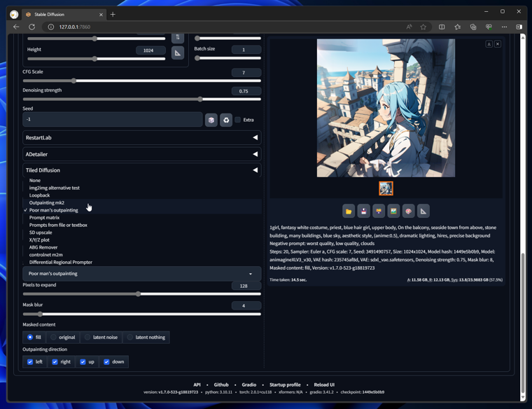The width and height of the screenshot is (532, 409).
Task: Click the CFG Scale value box
Action: click(x=246, y=73)
